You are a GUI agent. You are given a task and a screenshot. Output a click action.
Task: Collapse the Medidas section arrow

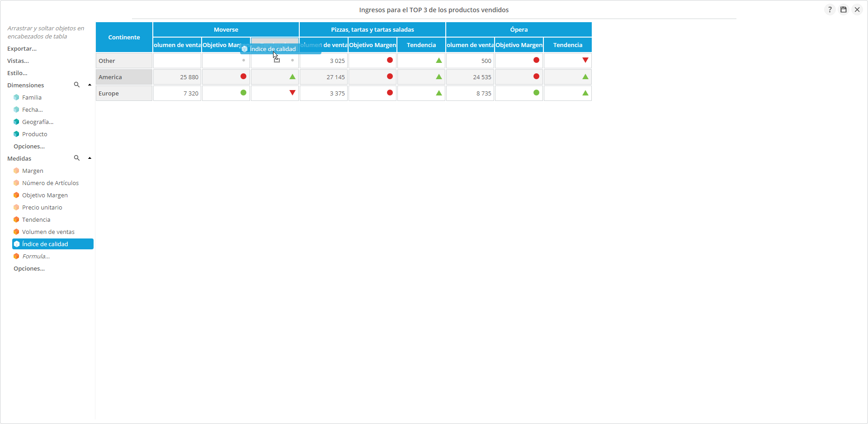(90, 158)
